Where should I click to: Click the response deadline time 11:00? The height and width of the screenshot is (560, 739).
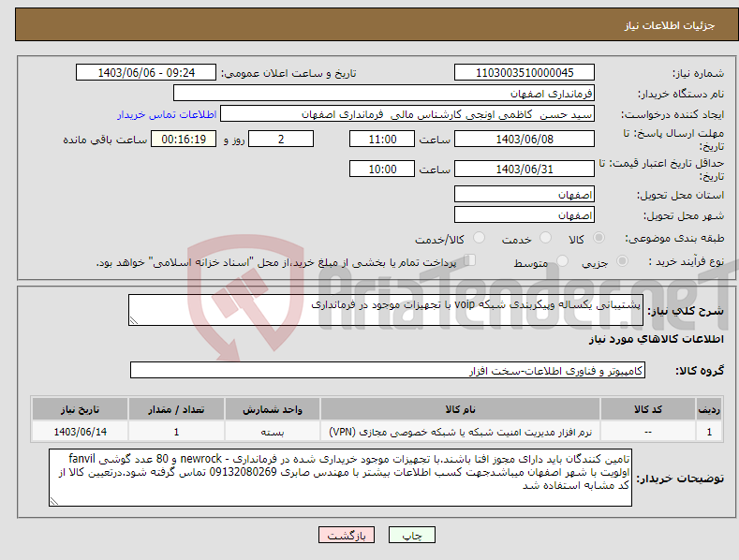pos(382,139)
